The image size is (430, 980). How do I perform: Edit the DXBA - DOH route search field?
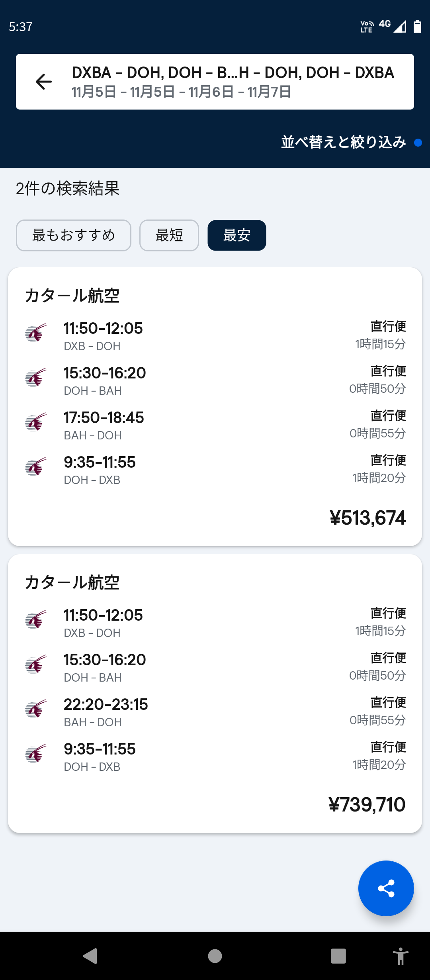click(x=233, y=73)
